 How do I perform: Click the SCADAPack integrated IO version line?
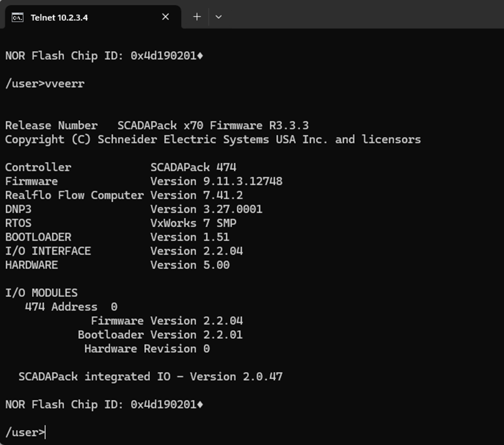(x=150, y=377)
